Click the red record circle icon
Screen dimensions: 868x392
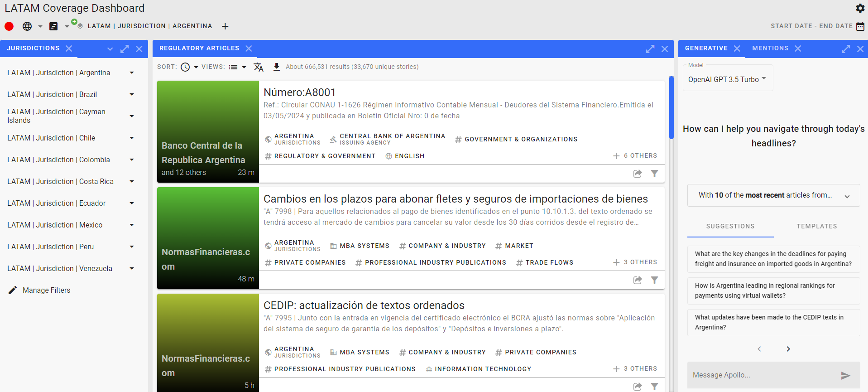click(x=9, y=26)
